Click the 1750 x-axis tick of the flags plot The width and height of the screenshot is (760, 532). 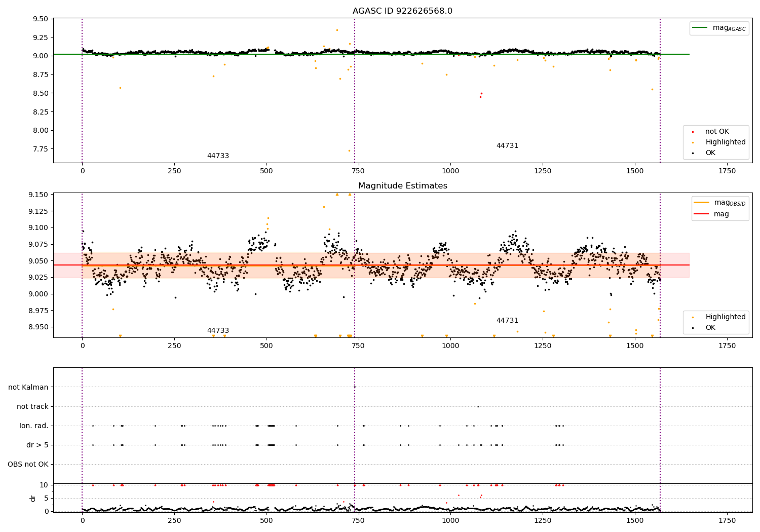(727, 520)
